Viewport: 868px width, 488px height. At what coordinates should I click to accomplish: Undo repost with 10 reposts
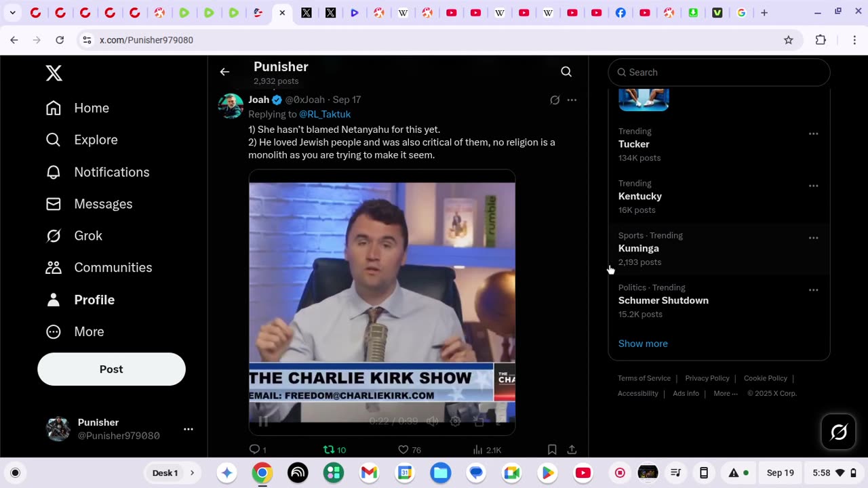(334, 449)
